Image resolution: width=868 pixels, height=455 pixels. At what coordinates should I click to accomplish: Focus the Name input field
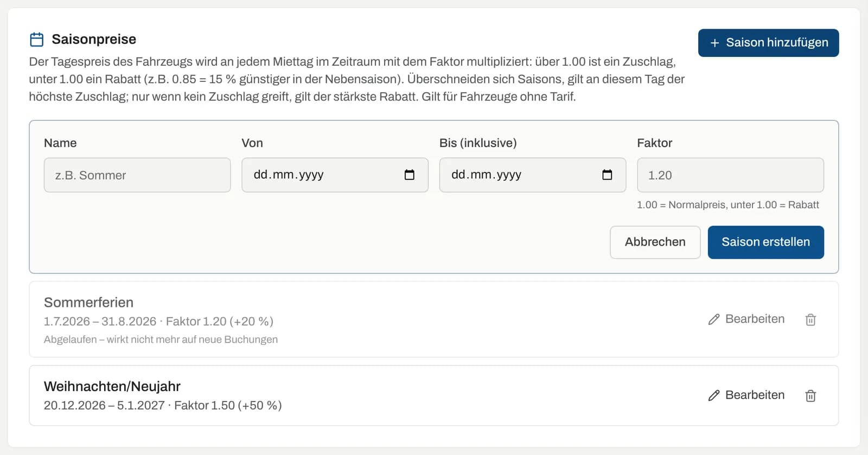(137, 175)
